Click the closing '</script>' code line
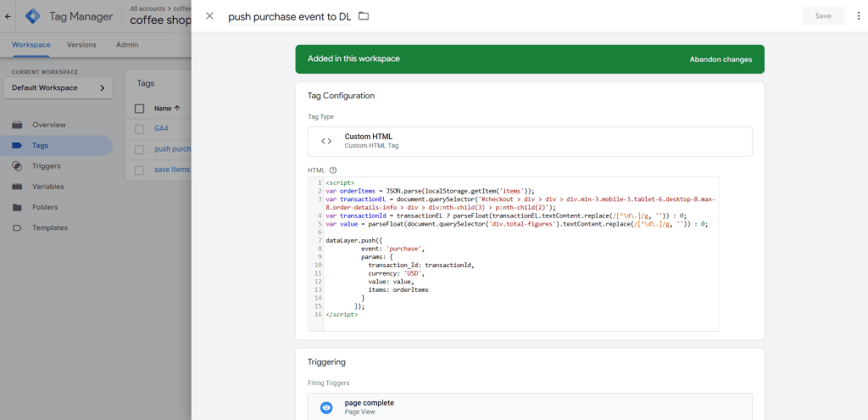Viewport: 868px width, 420px height. coord(342,314)
